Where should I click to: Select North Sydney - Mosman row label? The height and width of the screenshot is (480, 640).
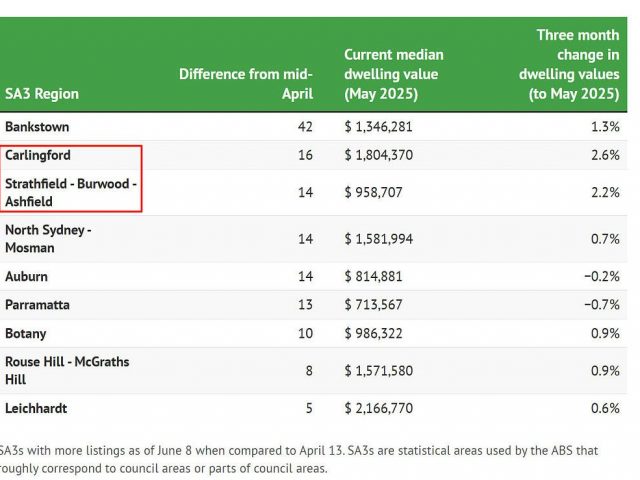pyautogui.click(x=48, y=239)
